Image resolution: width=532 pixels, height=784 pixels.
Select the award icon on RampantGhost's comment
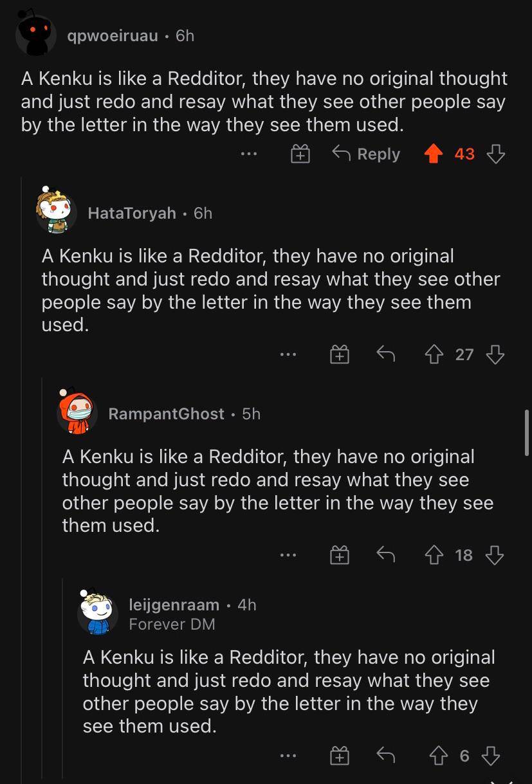(x=339, y=555)
